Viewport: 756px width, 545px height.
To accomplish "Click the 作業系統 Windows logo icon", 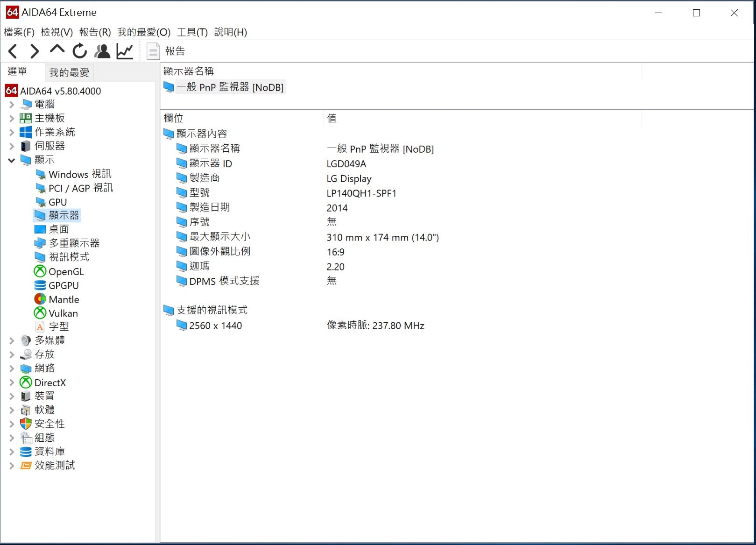I will click(x=26, y=133).
